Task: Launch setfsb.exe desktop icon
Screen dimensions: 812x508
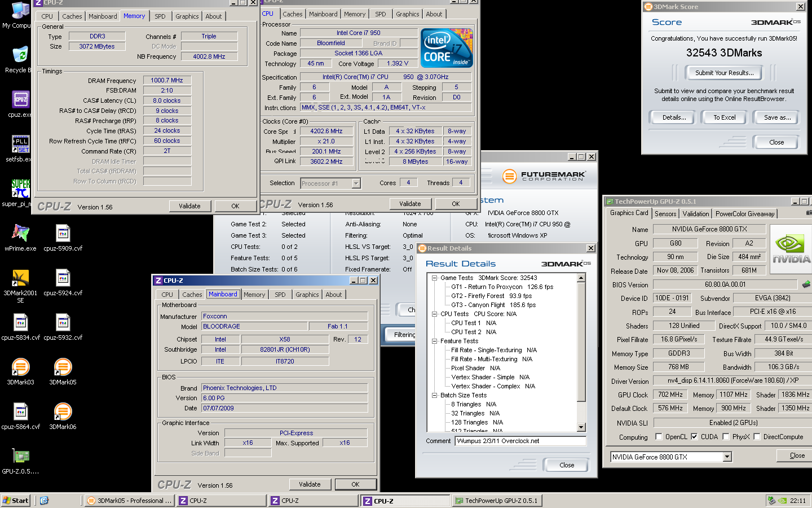Action: [x=20, y=144]
